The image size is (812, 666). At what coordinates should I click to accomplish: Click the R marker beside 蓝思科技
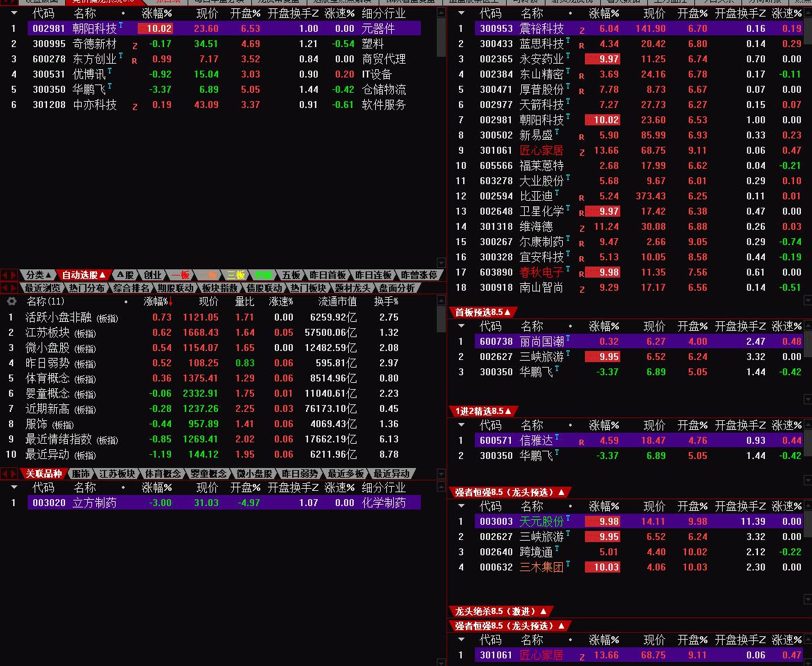click(581, 46)
